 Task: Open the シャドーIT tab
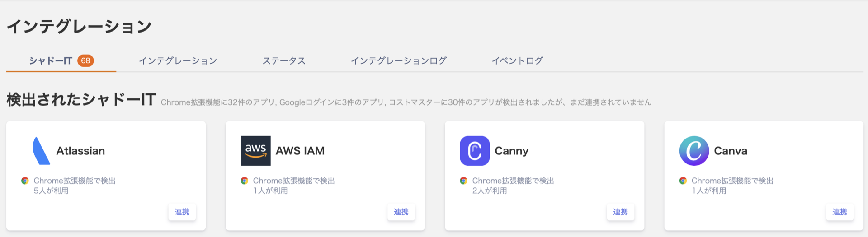(x=61, y=60)
